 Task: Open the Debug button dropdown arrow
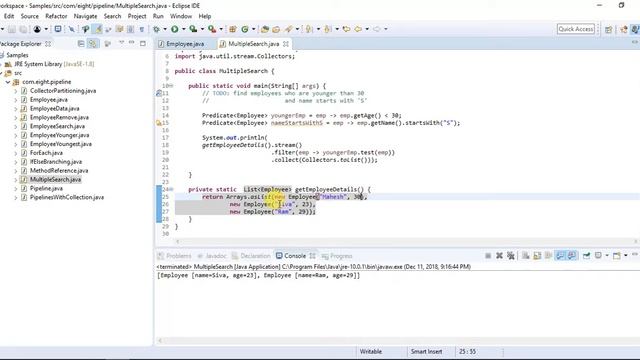tap(165, 29)
